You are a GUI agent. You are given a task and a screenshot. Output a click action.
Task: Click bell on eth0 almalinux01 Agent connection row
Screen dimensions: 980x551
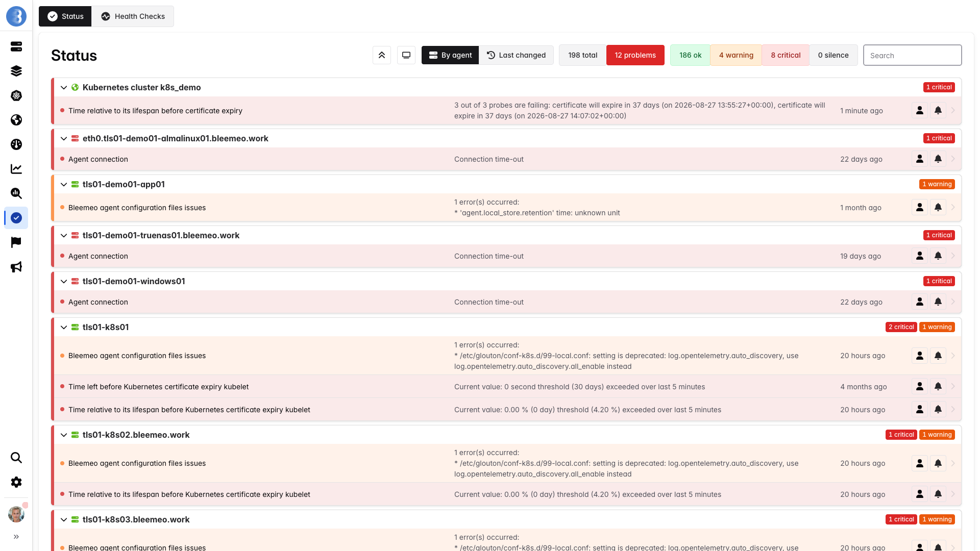click(938, 159)
